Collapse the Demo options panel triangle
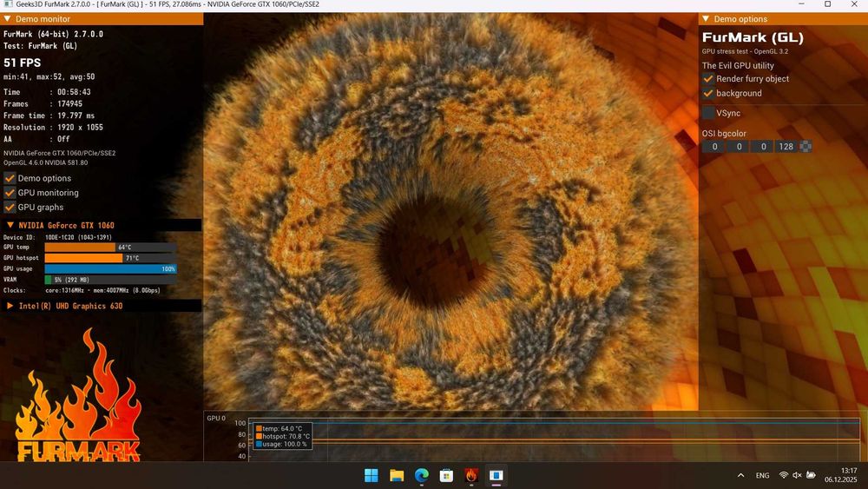 point(706,19)
